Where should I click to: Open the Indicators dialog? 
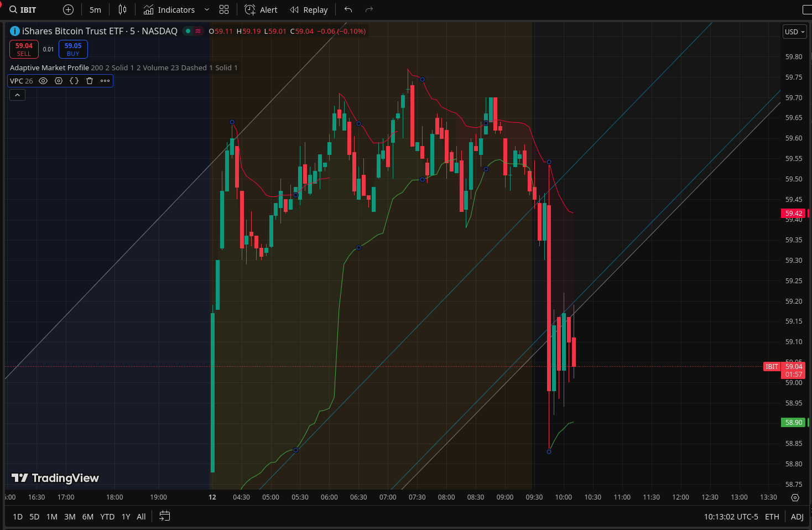tap(169, 10)
